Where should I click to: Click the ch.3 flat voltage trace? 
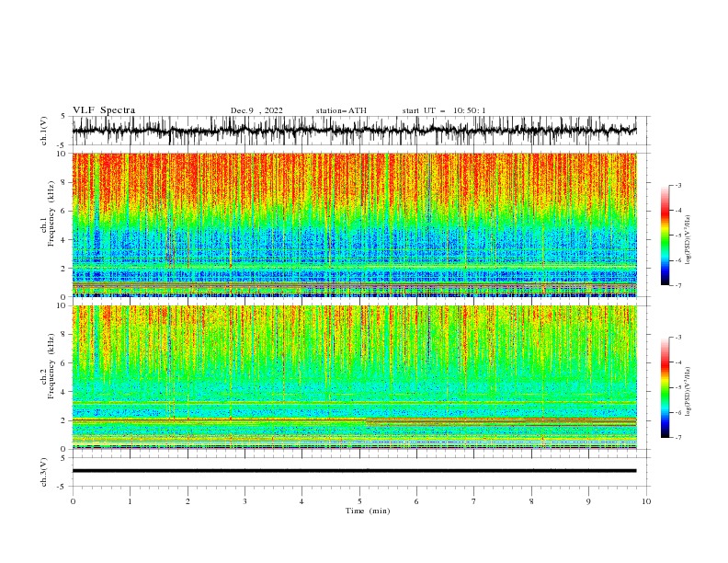pos(354,471)
